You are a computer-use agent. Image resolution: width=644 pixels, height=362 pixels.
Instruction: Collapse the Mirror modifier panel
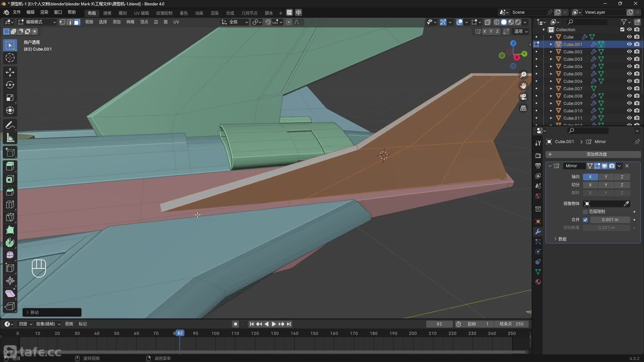coord(550,166)
